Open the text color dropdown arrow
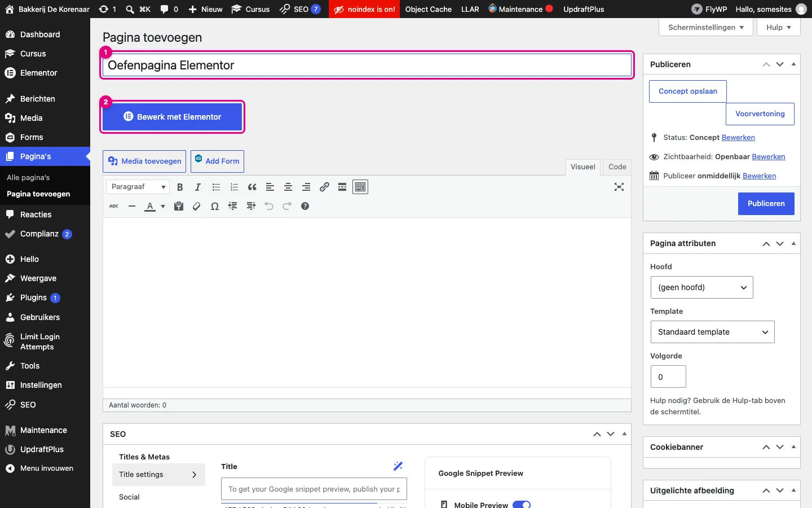Screen dimensions: 812x508 [x=163, y=206]
